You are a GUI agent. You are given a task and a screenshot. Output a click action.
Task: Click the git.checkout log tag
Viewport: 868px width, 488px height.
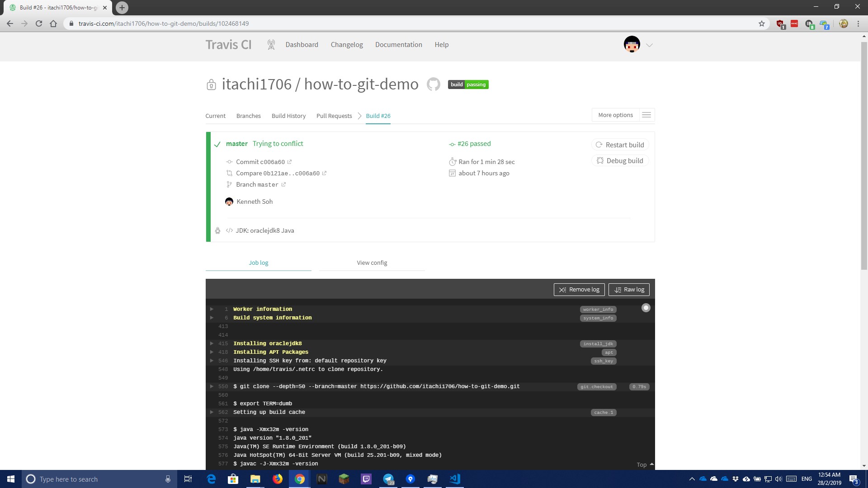(x=597, y=387)
